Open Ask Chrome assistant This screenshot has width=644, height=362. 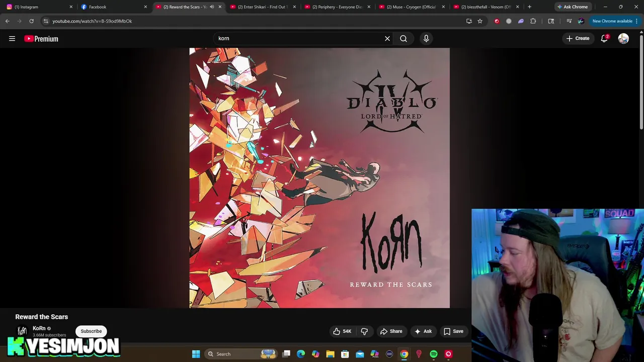coord(572,7)
